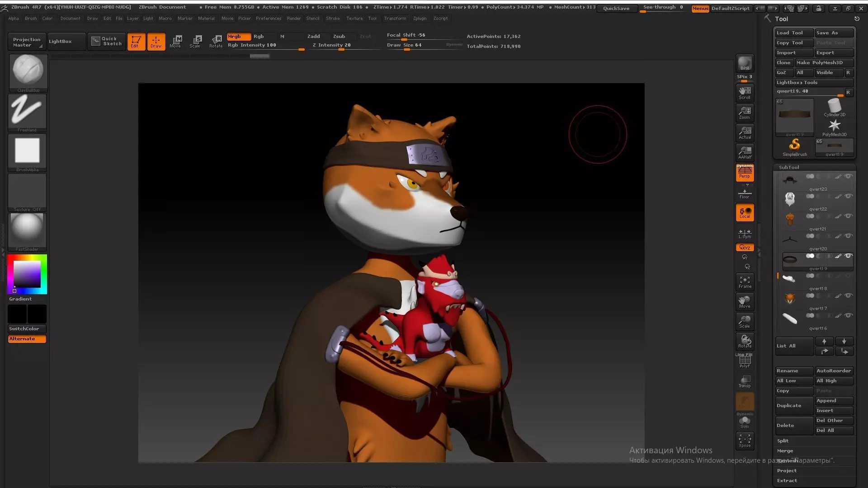
Task: Select the Rotate transform tool in top shelf
Action: click(216, 42)
